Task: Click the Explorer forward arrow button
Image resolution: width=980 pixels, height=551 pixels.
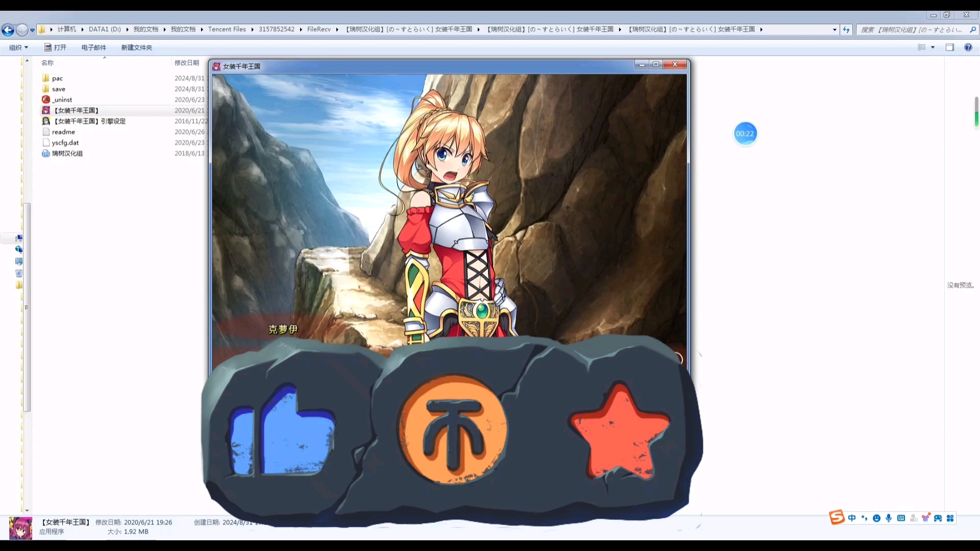Action: tap(22, 30)
